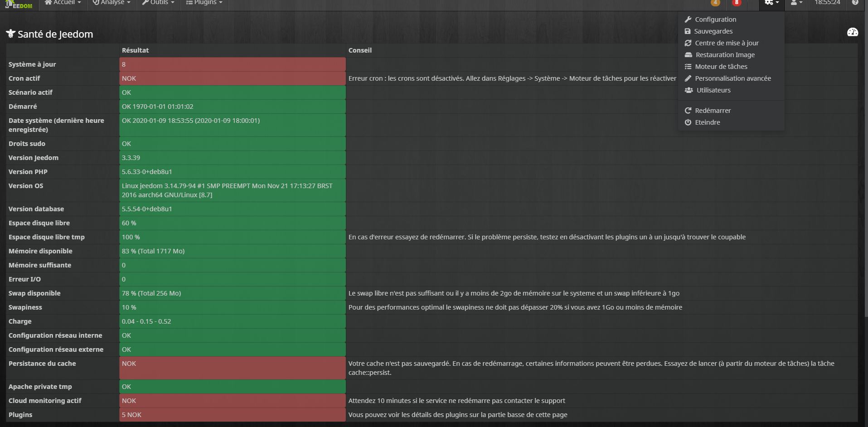868x427 pixels.
Task: Click the Erreur I/O value 0
Action: tap(233, 279)
